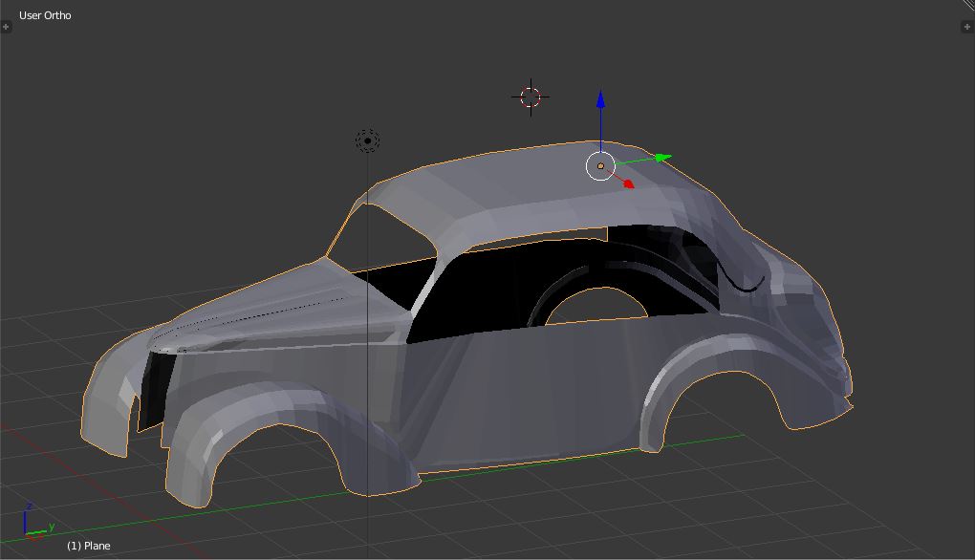Screen dimensions: 975x560
Task: Click the area split corner widget at top-right
Action: tap(966, 6)
